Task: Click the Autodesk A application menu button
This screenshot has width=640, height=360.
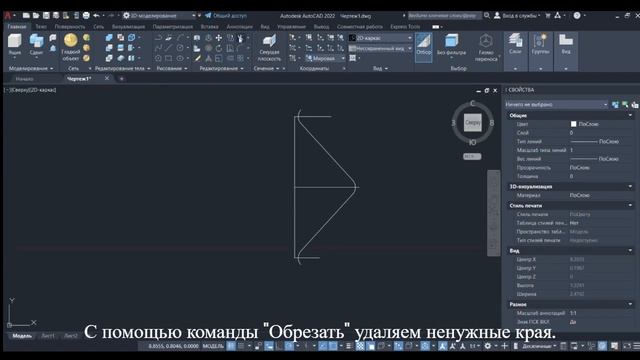Action: click(8, 16)
